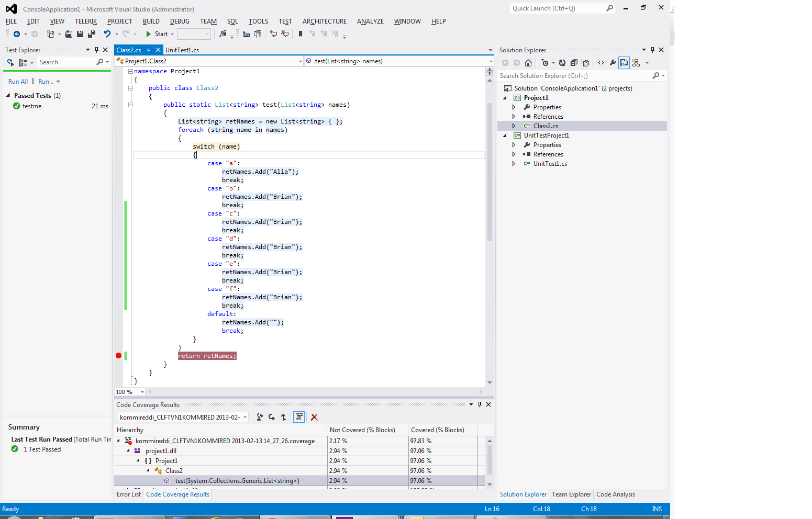
Task: Click the code editor vertical scrollbar
Action: (490, 173)
